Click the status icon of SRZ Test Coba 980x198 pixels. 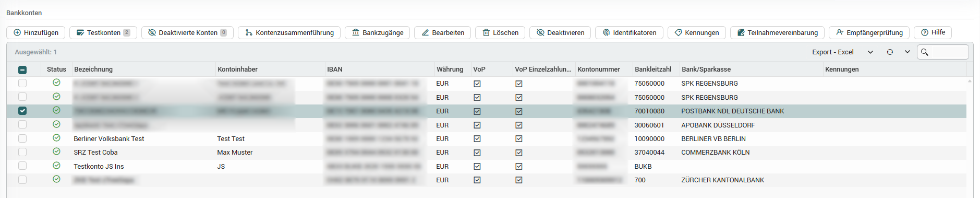[x=56, y=152]
